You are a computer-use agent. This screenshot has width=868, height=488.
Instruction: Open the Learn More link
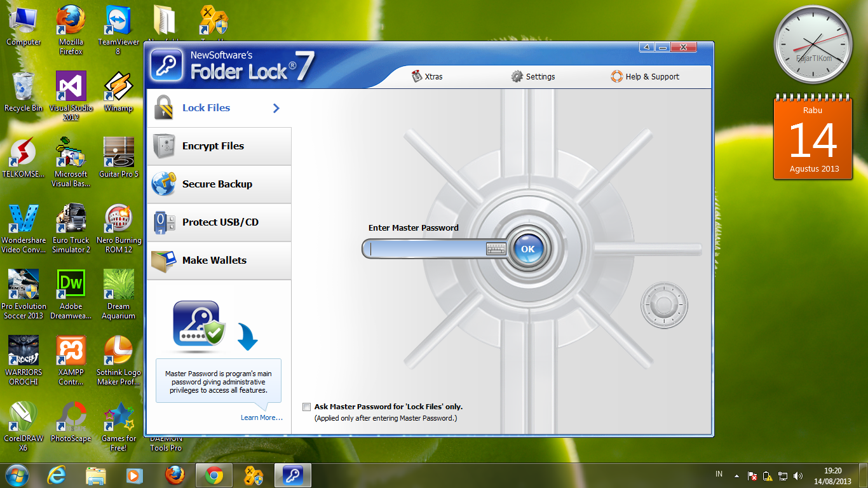(x=262, y=417)
